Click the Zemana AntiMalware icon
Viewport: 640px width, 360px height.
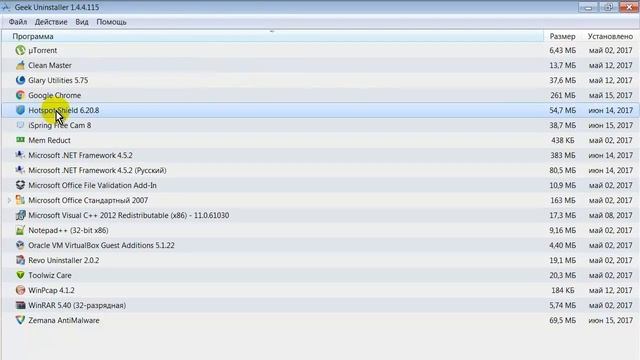20,320
